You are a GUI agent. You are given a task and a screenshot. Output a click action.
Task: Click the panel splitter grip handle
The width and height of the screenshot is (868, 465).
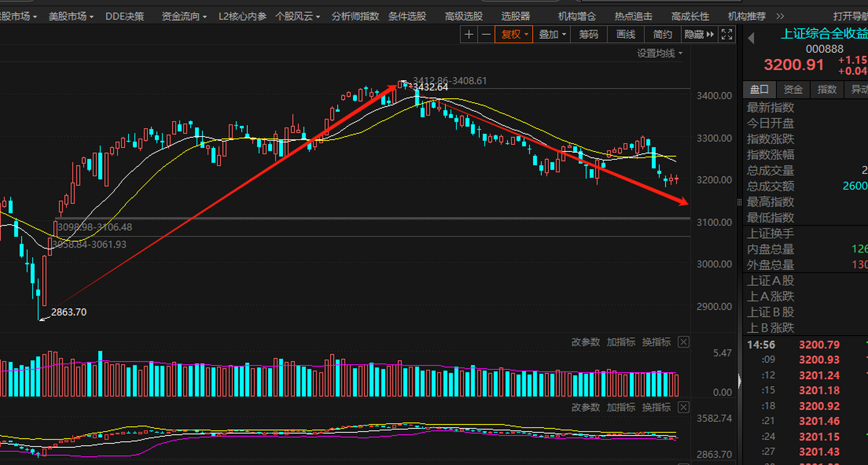coord(739,202)
